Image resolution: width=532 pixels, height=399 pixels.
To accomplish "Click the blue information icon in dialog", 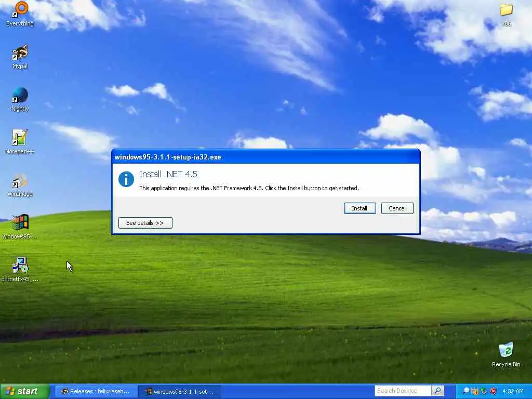I will [126, 179].
